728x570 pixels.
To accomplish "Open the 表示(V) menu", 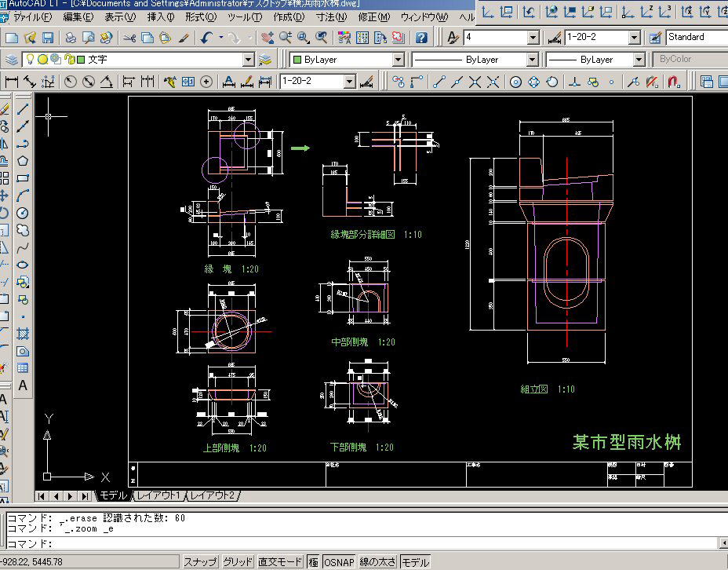I will [120, 17].
